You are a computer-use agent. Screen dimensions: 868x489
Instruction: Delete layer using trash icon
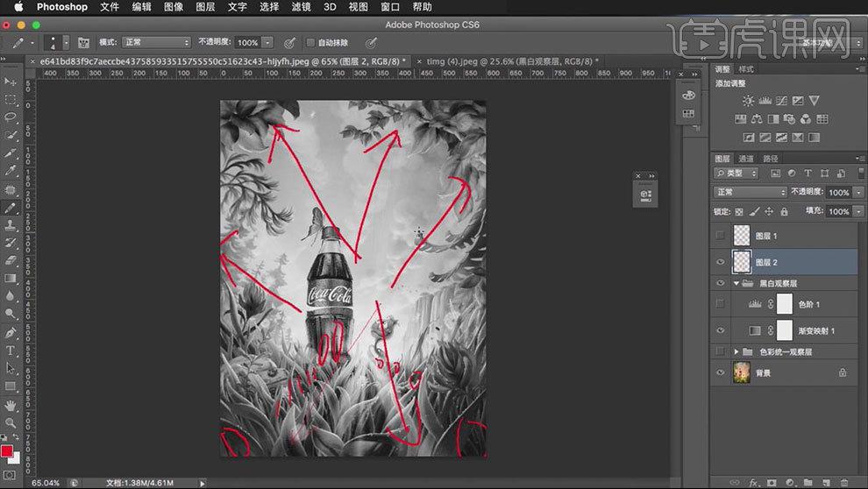tap(843, 482)
